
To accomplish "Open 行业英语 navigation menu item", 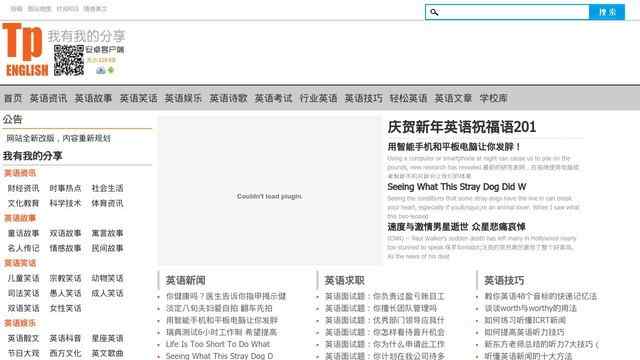I will click(318, 98).
